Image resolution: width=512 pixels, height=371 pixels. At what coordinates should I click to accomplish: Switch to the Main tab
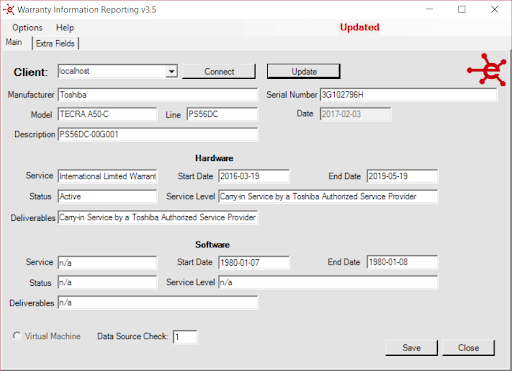(x=14, y=42)
